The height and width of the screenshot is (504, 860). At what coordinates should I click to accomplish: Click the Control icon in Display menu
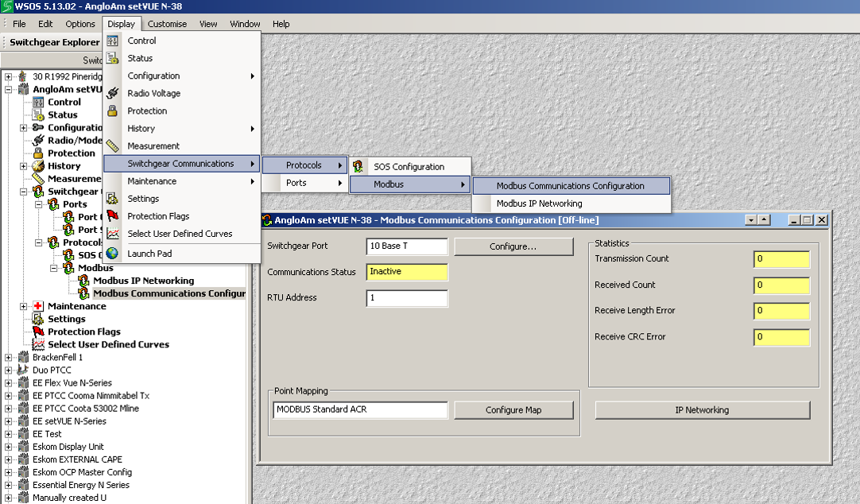(x=112, y=41)
